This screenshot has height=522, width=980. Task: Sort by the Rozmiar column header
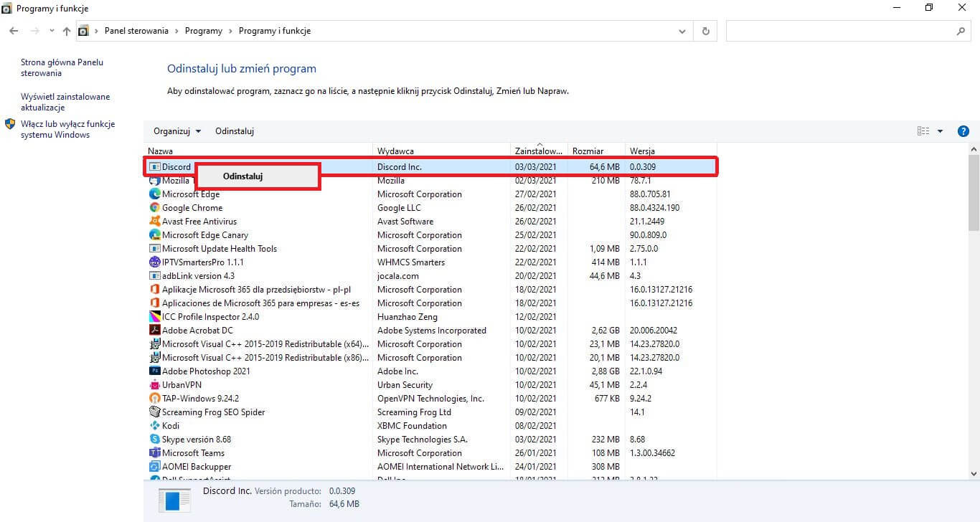coord(596,151)
